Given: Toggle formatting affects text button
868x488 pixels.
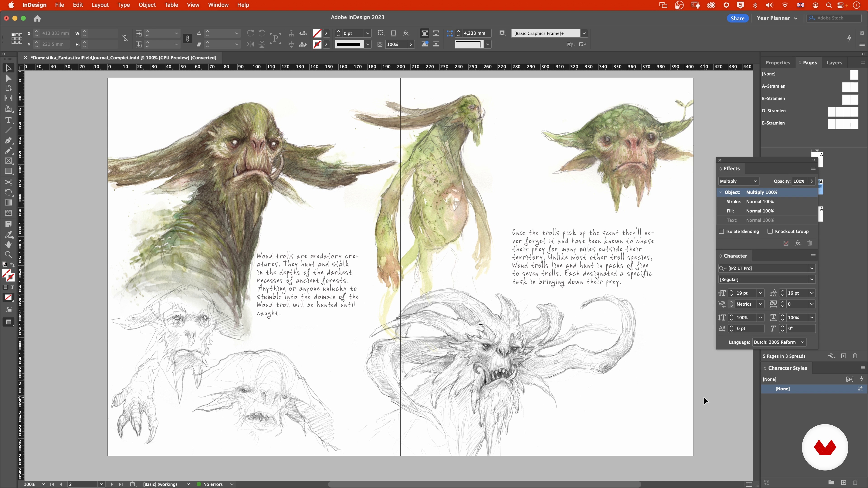Looking at the screenshot, I should [x=12, y=287].
